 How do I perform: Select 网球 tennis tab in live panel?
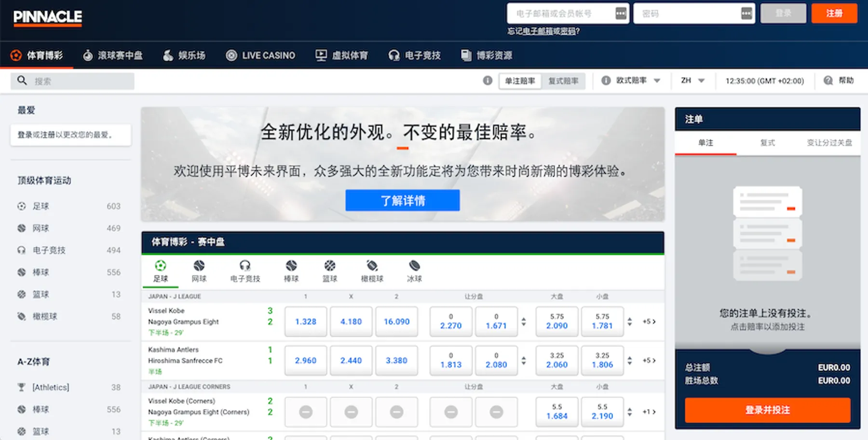[x=199, y=271]
